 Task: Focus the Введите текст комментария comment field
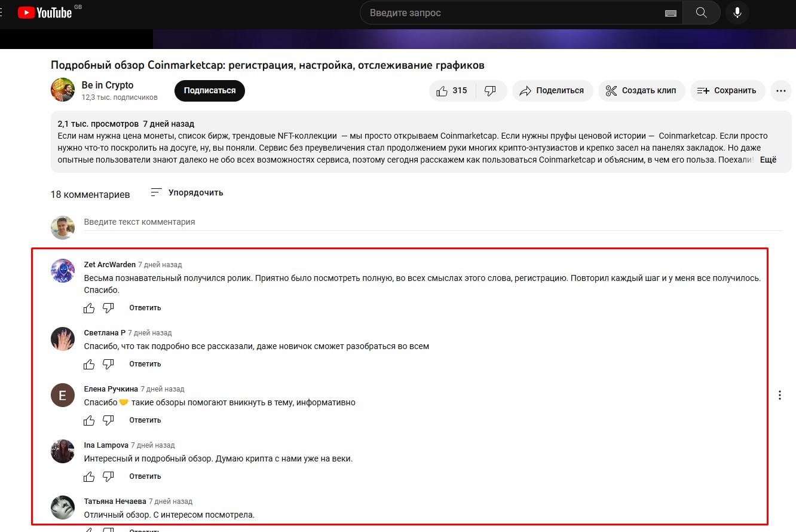click(x=433, y=222)
